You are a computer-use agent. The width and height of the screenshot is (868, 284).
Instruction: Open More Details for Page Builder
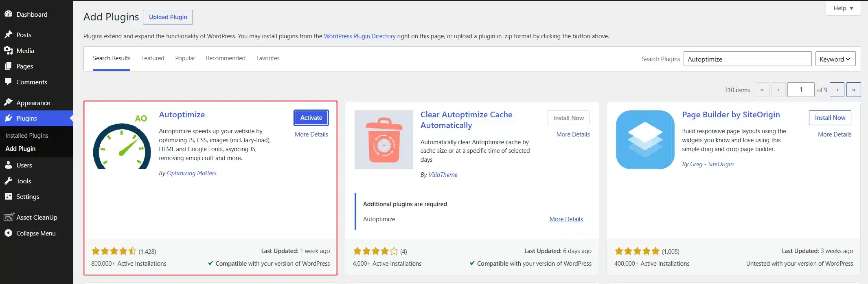[x=835, y=134]
